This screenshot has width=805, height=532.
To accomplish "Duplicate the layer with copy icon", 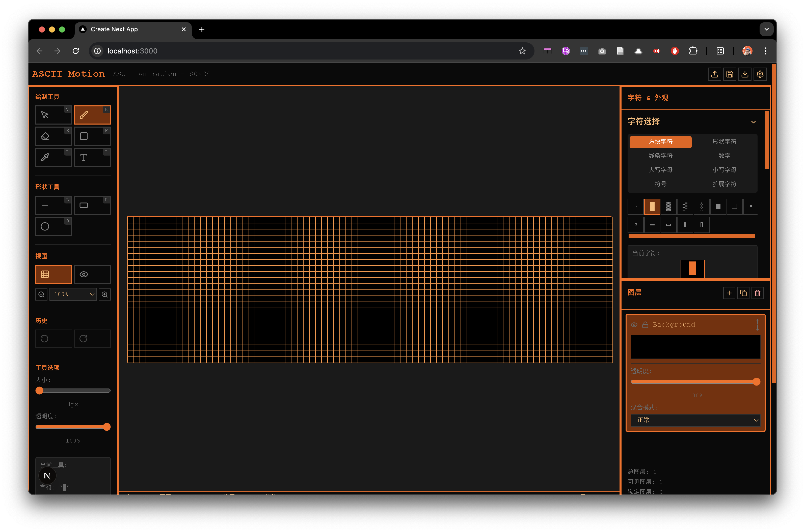I will pos(743,293).
